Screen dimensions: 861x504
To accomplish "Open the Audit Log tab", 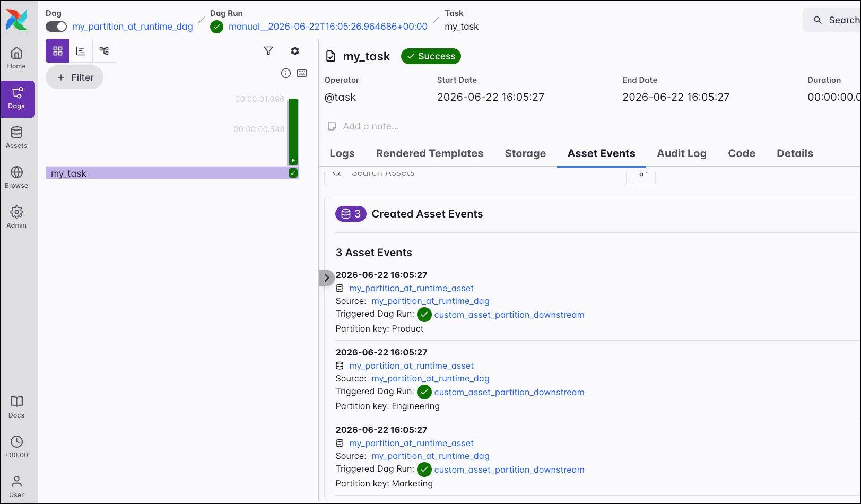I will click(682, 153).
